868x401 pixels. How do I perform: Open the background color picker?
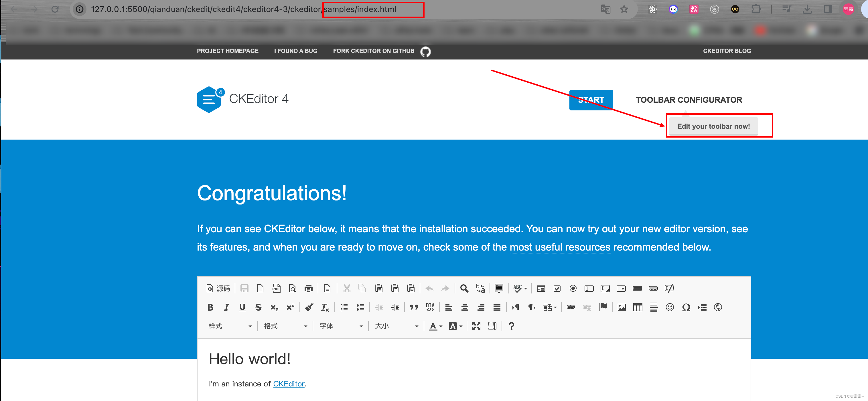click(455, 326)
